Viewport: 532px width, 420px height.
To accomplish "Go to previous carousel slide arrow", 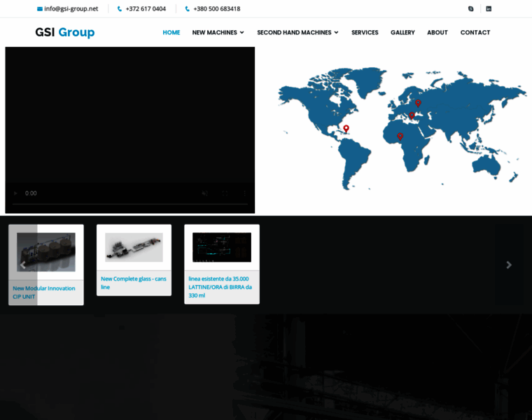I will (x=22, y=265).
